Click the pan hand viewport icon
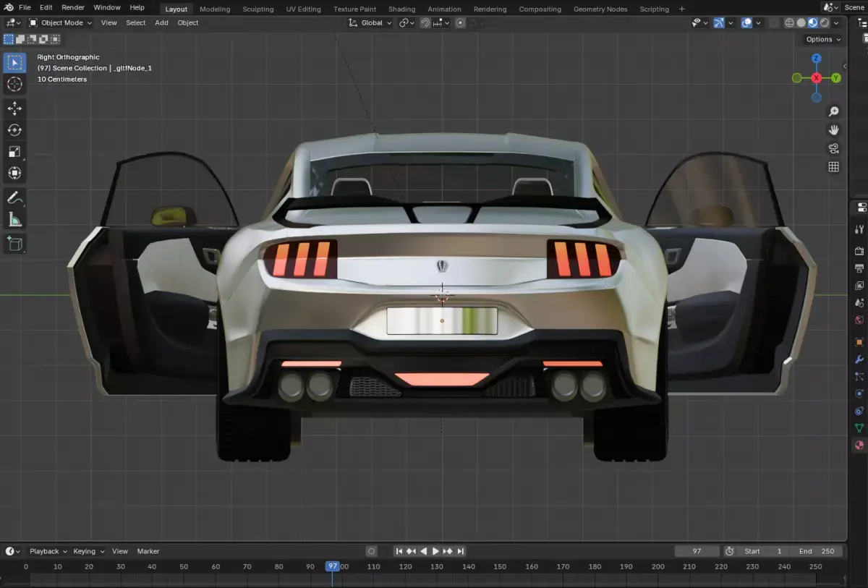 click(833, 130)
